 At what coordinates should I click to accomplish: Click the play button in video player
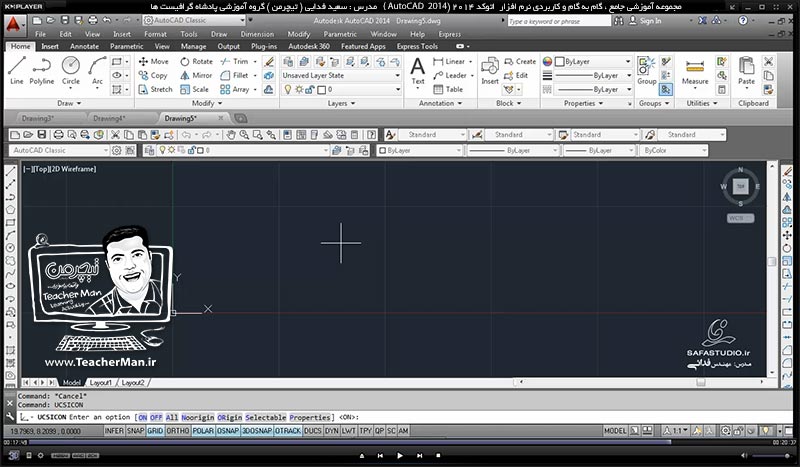tap(400, 455)
